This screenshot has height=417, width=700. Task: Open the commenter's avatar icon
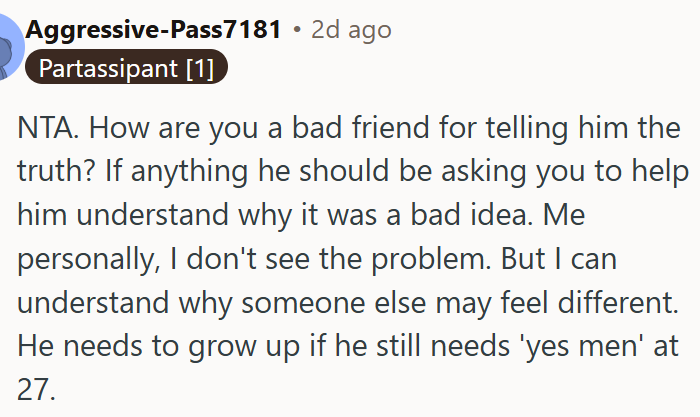[10, 47]
